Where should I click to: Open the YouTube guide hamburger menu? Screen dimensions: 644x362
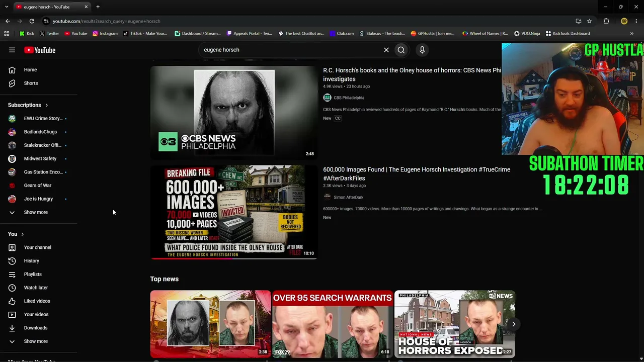(x=12, y=50)
